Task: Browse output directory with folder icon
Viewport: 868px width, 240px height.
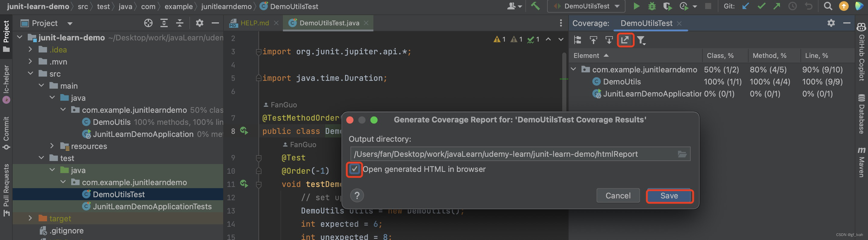Action: [x=682, y=154]
